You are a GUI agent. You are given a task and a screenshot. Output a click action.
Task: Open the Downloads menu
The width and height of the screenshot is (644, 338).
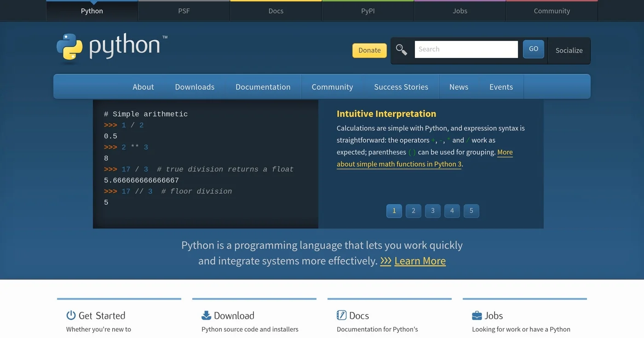click(195, 87)
